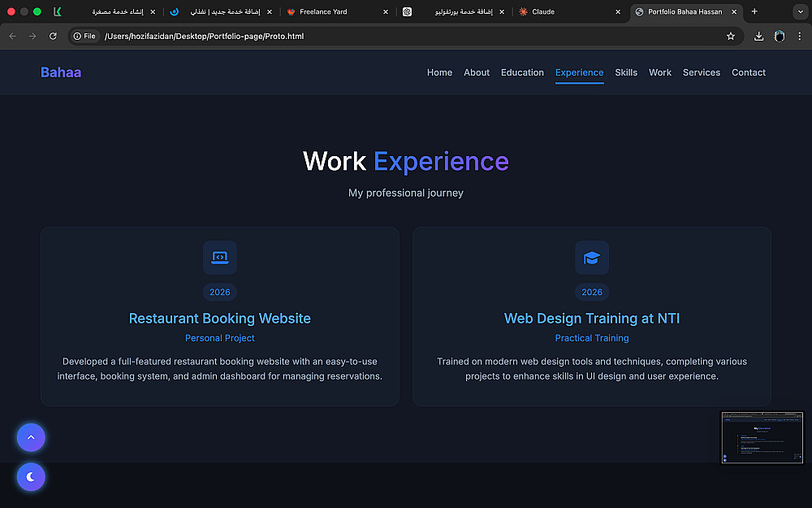Click the My professional journey subtitle

[406, 193]
